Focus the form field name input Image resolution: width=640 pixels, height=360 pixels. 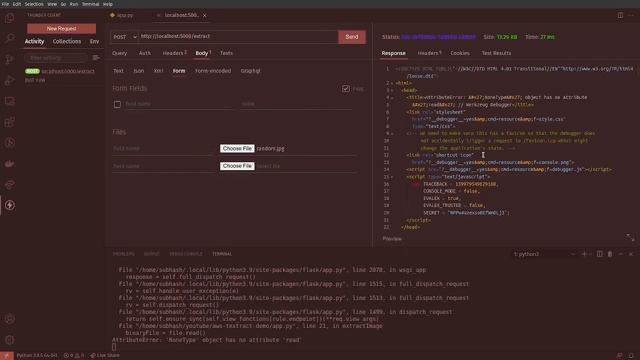(x=180, y=104)
